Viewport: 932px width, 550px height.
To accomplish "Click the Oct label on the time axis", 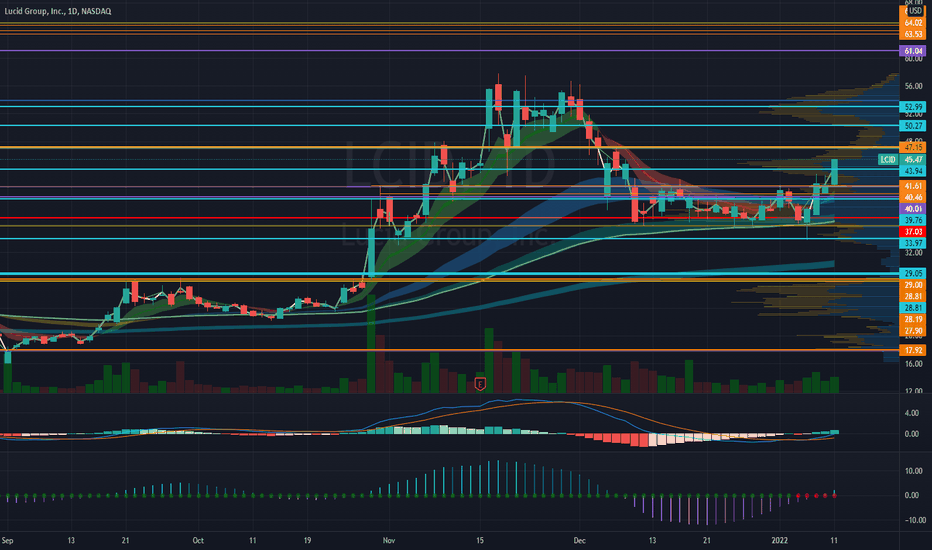I will (198, 540).
